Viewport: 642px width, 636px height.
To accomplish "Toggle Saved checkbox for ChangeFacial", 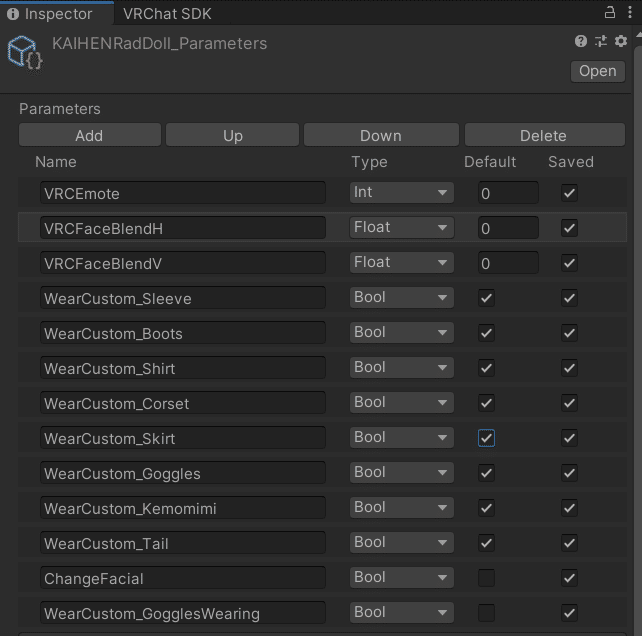I will (569, 578).
